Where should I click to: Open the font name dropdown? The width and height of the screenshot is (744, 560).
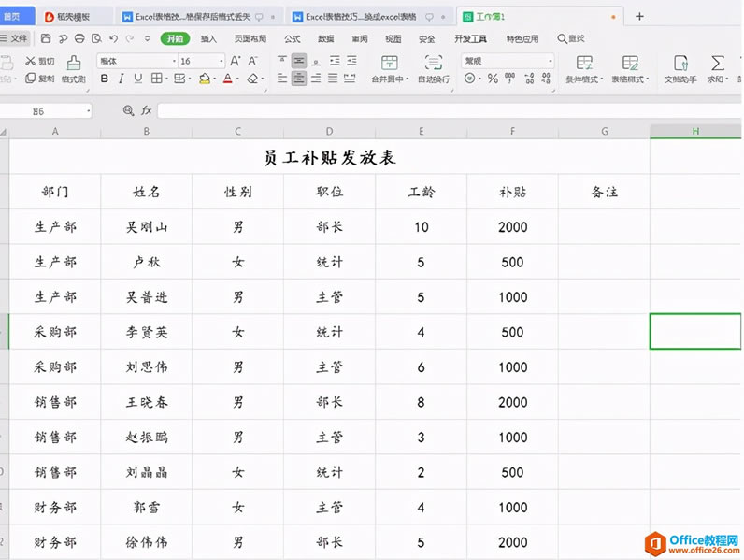click(x=174, y=61)
